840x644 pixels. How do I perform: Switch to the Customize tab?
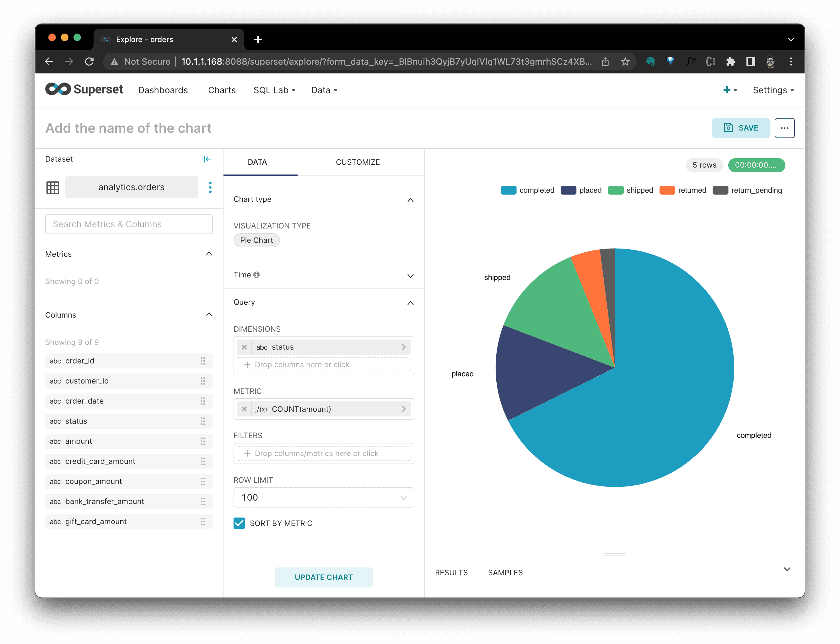[358, 162]
